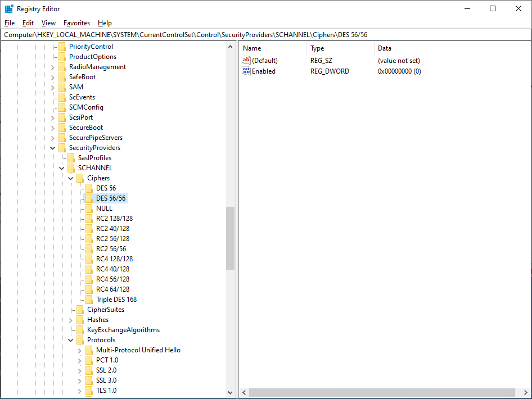Screen dimensions: 532x399
Task: Click the Type column header
Action: tap(318, 48)
